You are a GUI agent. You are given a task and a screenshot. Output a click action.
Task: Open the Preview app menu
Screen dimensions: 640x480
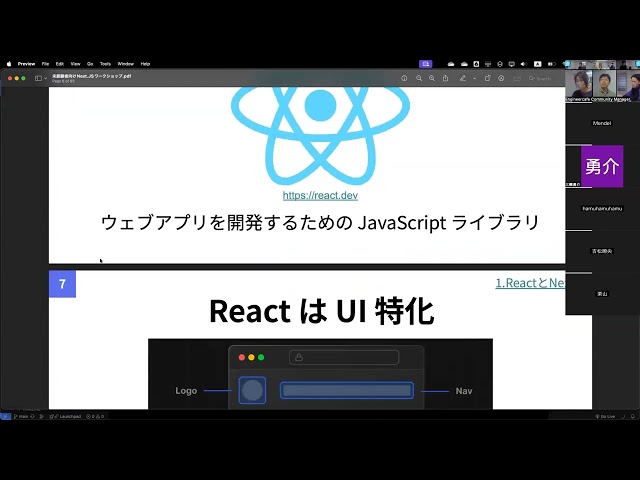[x=27, y=64]
